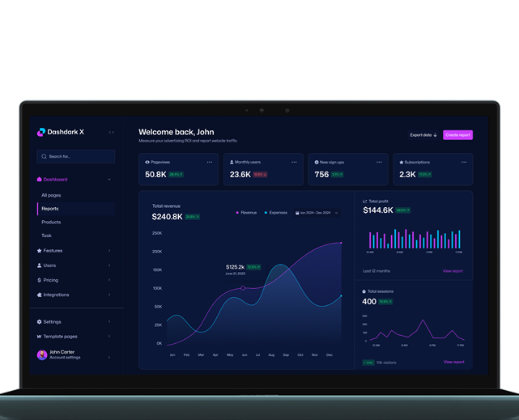Select Reports in the sidebar menu

50,209
